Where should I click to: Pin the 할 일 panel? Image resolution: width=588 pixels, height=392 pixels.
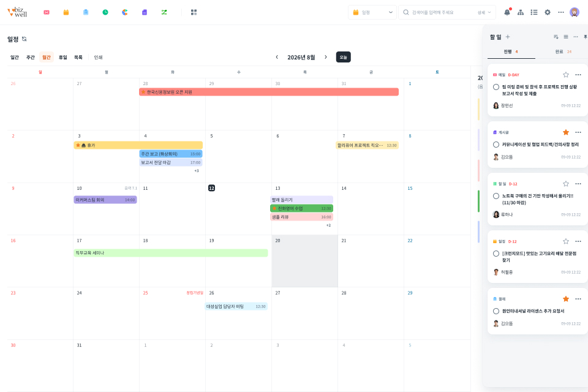(x=585, y=37)
